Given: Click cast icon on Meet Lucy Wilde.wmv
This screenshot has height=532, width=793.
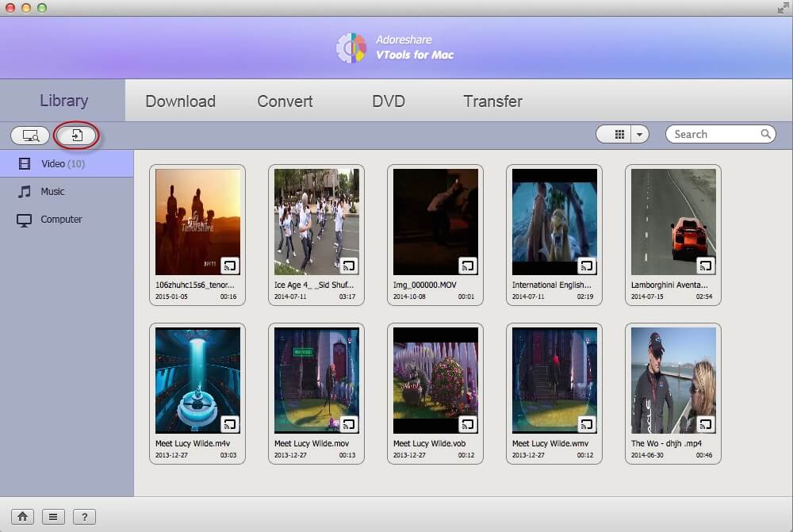Looking at the screenshot, I should [x=587, y=424].
